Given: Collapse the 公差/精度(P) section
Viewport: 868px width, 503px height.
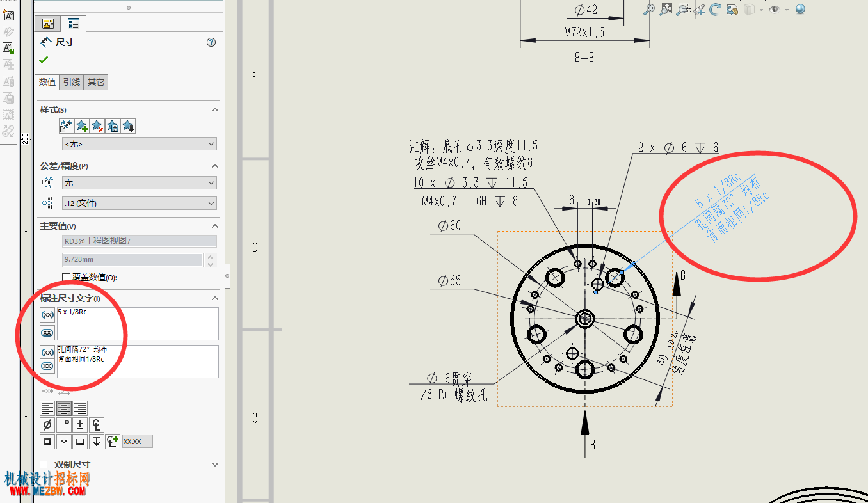Looking at the screenshot, I should [x=215, y=166].
